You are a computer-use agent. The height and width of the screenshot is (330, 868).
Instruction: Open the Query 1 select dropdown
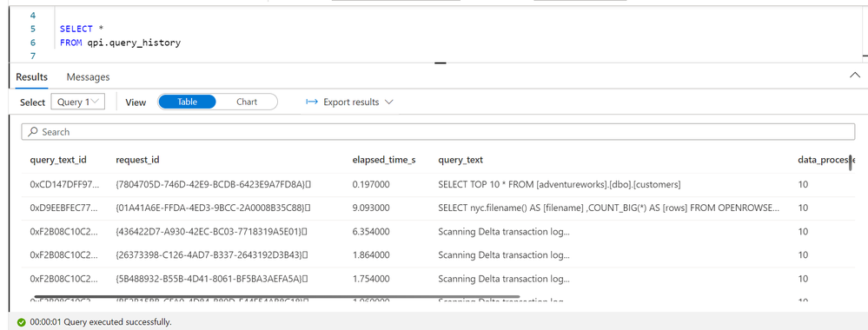point(78,102)
